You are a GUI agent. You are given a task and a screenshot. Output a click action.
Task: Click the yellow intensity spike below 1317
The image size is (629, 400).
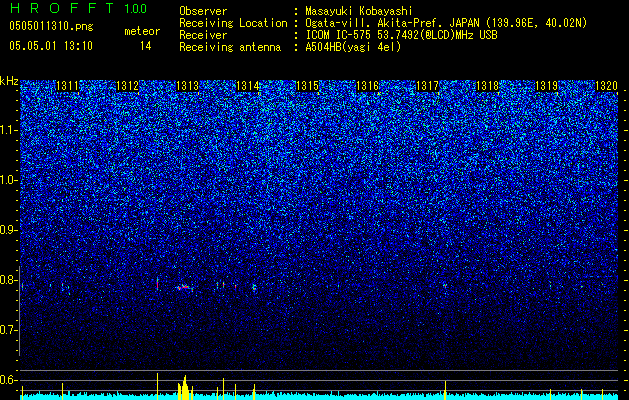[445, 390]
